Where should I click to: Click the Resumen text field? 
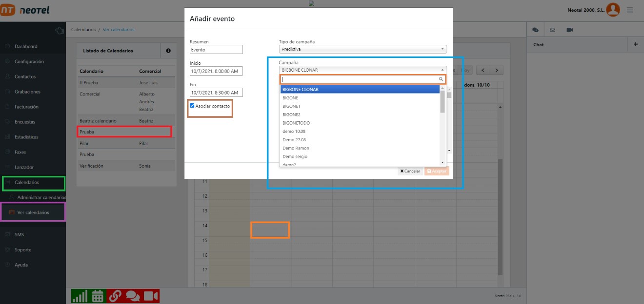click(216, 50)
